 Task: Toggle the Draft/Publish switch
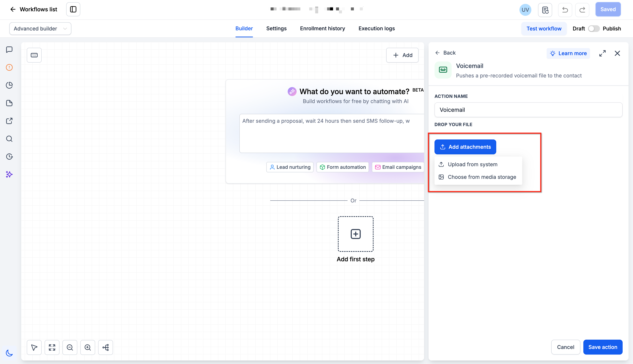(593, 28)
